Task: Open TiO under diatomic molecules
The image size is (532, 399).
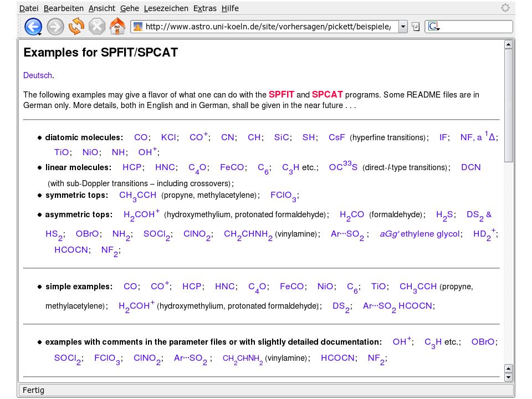Action: [x=62, y=152]
